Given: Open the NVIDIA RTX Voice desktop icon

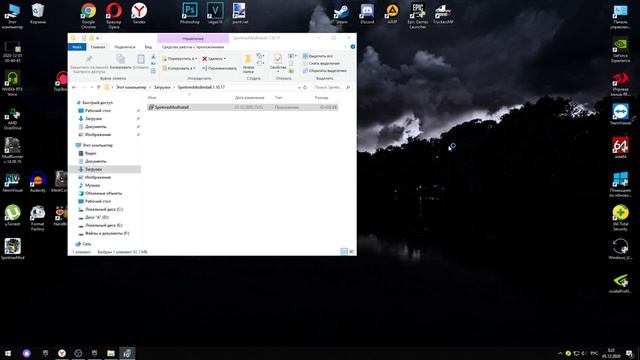Looking at the screenshot, I should [12, 83].
